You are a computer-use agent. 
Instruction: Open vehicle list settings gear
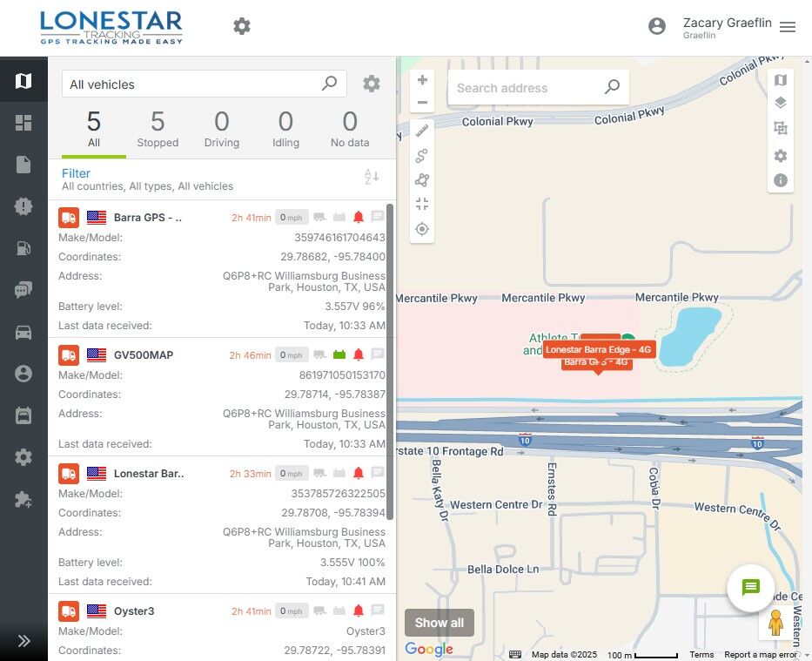point(372,84)
